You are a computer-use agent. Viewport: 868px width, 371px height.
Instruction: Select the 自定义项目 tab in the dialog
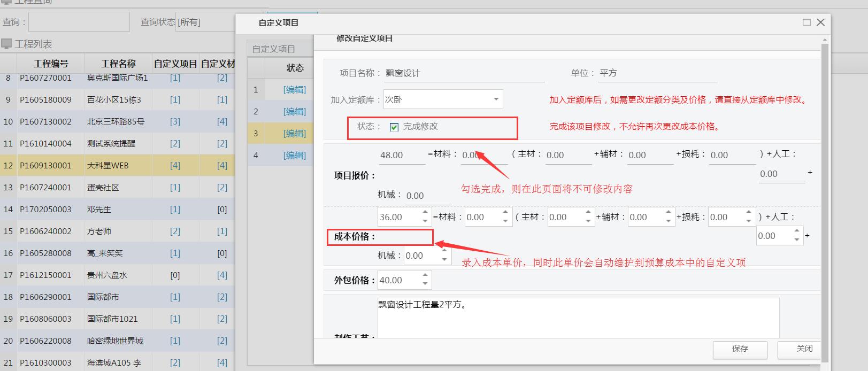[x=274, y=49]
